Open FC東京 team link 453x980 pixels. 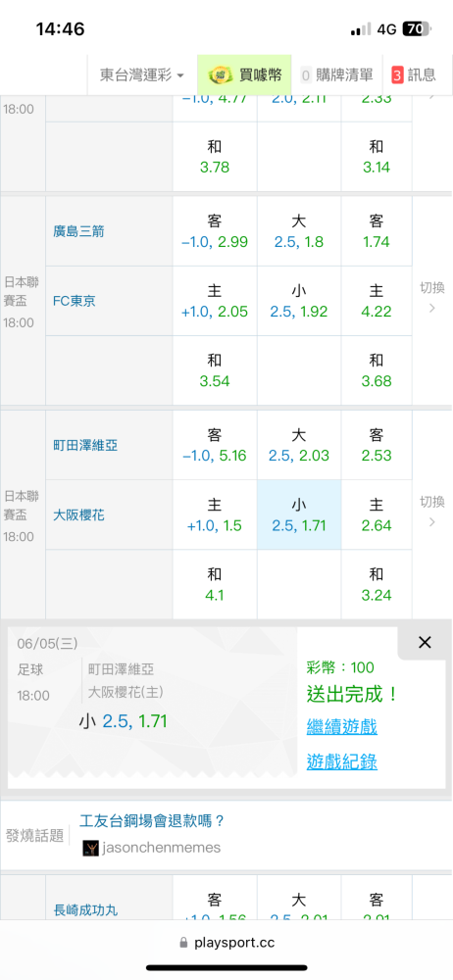click(75, 301)
